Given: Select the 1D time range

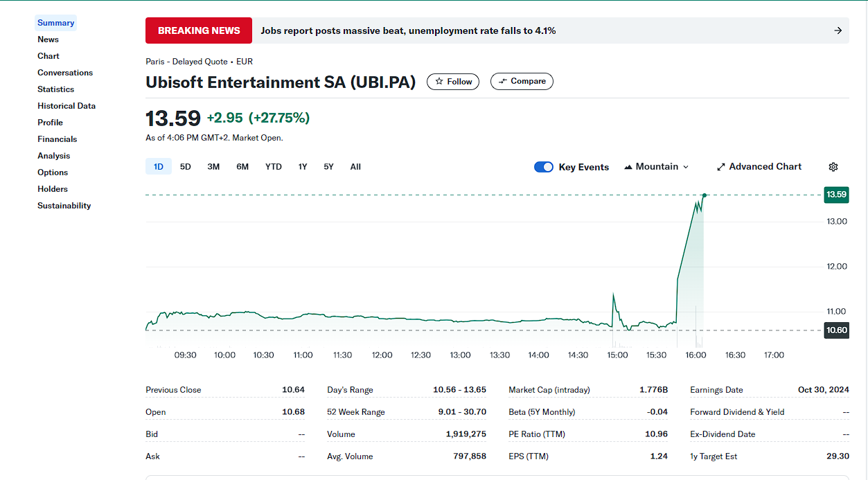Looking at the screenshot, I should click(x=159, y=167).
